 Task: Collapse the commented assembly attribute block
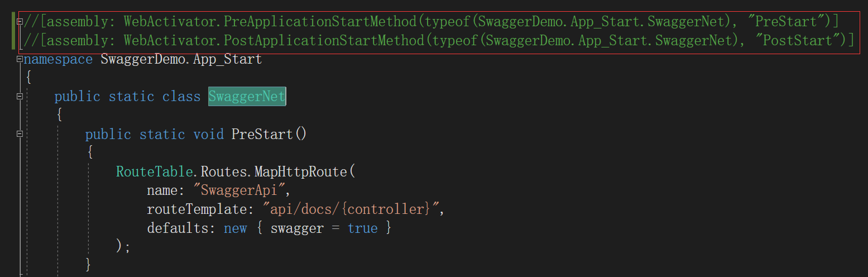click(x=20, y=22)
